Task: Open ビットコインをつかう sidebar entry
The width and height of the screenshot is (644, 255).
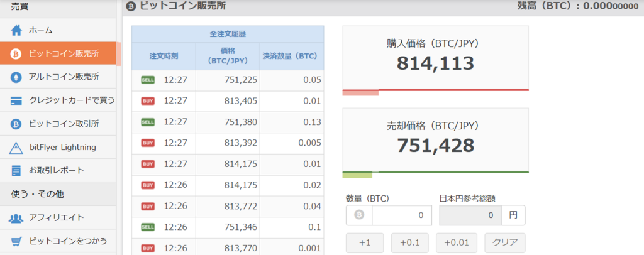Action: 58,241
